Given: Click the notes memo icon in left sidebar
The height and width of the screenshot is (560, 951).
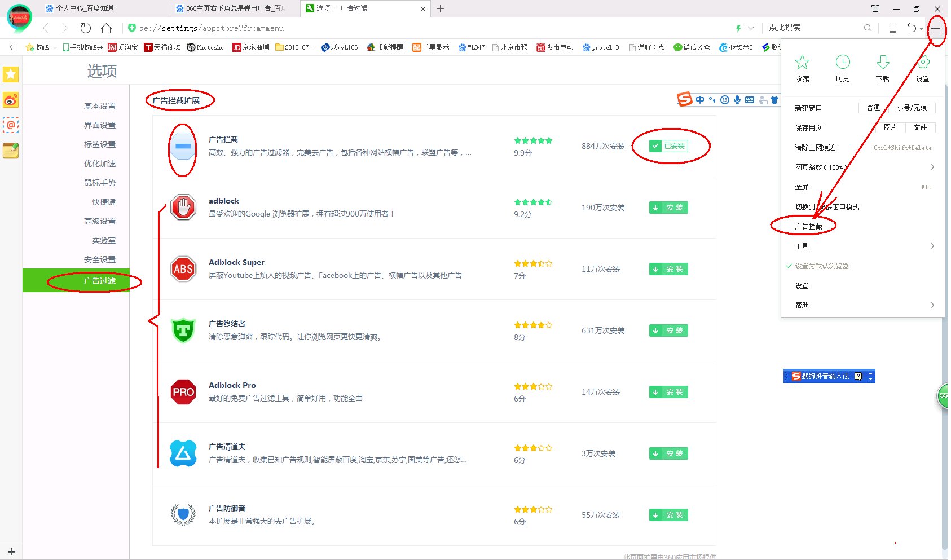Looking at the screenshot, I should 11,151.
